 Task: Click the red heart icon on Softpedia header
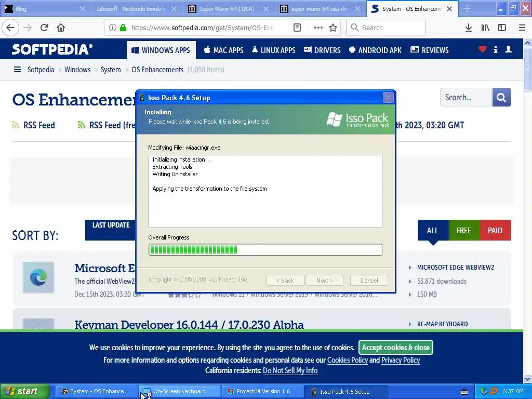483,49
